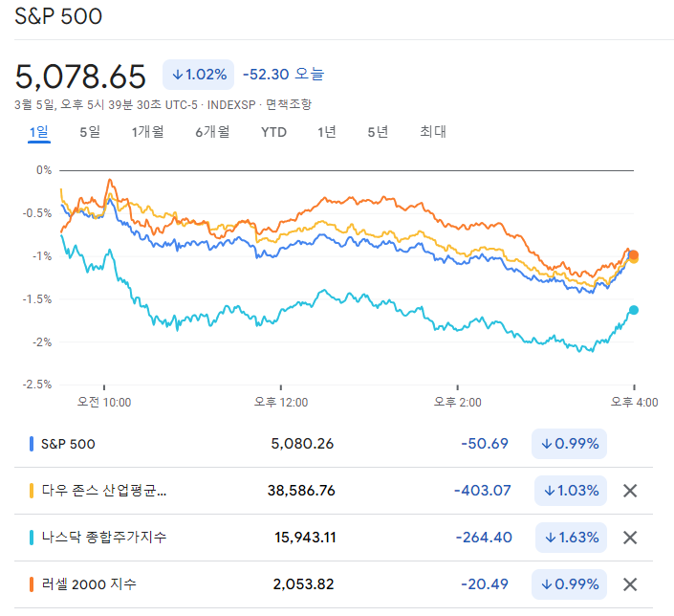Screen dimensions: 674x616
Task: Open the 5년 range tab
Action: pos(378,132)
